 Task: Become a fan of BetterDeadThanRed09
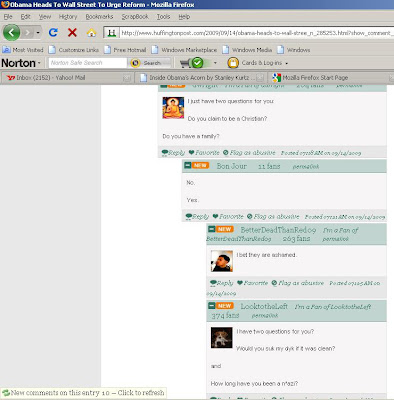pos(282,234)
